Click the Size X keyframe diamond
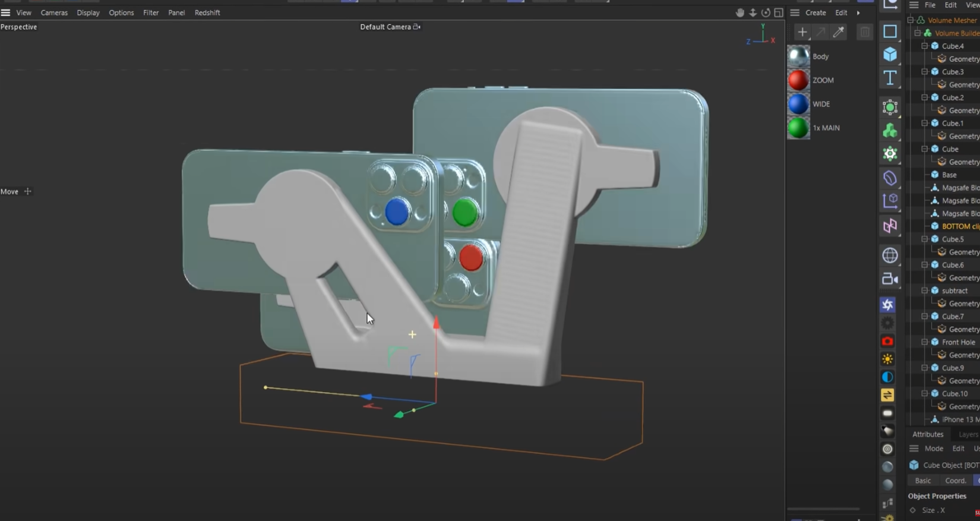This screenshot has width=980, height=521. coord(913,510)
